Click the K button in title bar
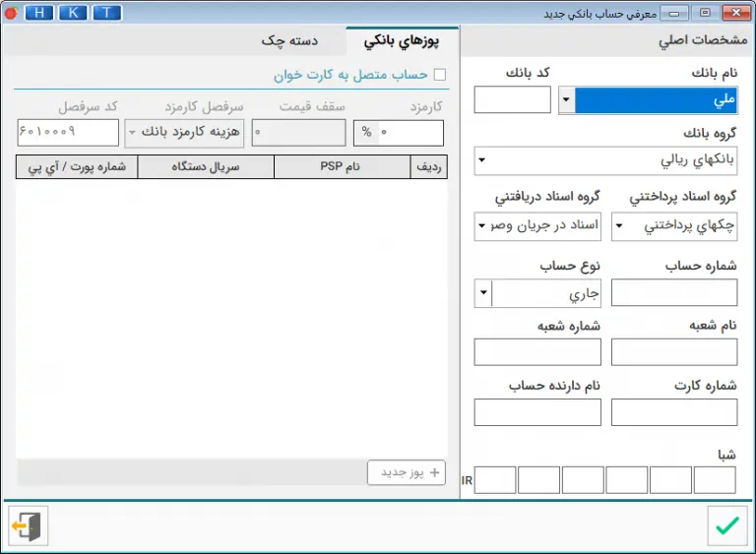Screen dimensions: 756x554 pyautogui.click(x=73, y=13)
